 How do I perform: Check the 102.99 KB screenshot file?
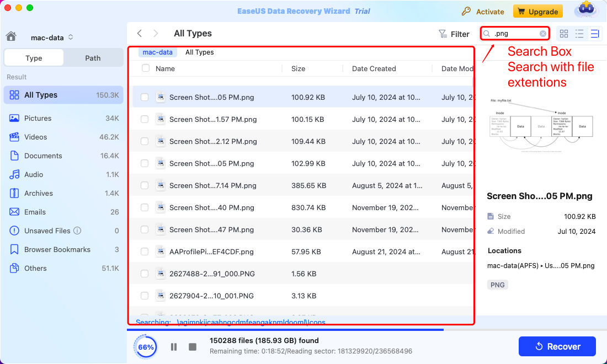pos(145,163)
